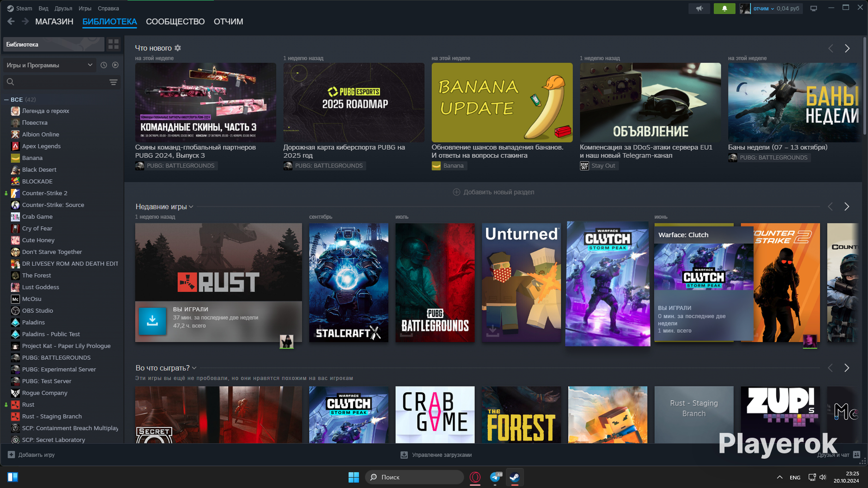The image size is (868, 488).
Task: Open the ОТЧИМ profile tab
Action: point(228,21)
